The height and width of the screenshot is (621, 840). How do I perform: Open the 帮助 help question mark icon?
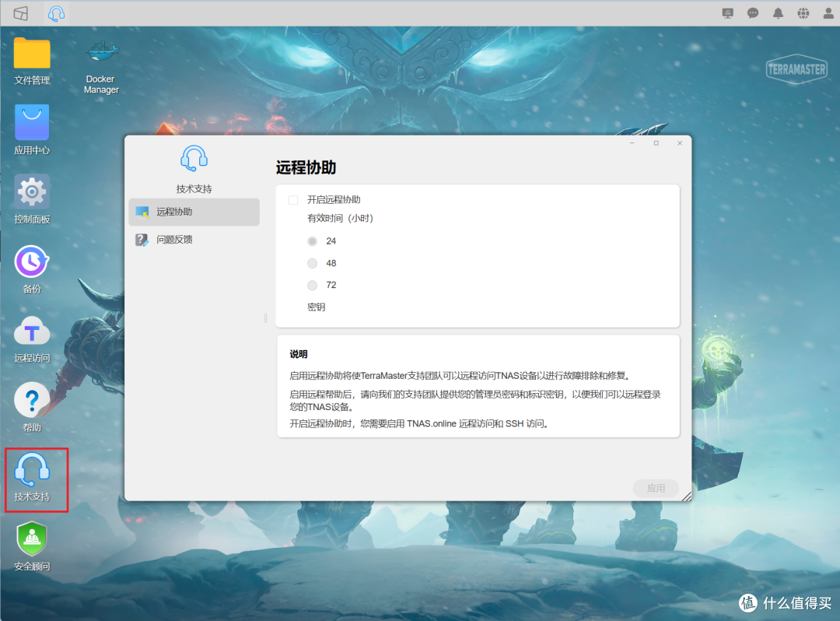(x=32, y=407)
